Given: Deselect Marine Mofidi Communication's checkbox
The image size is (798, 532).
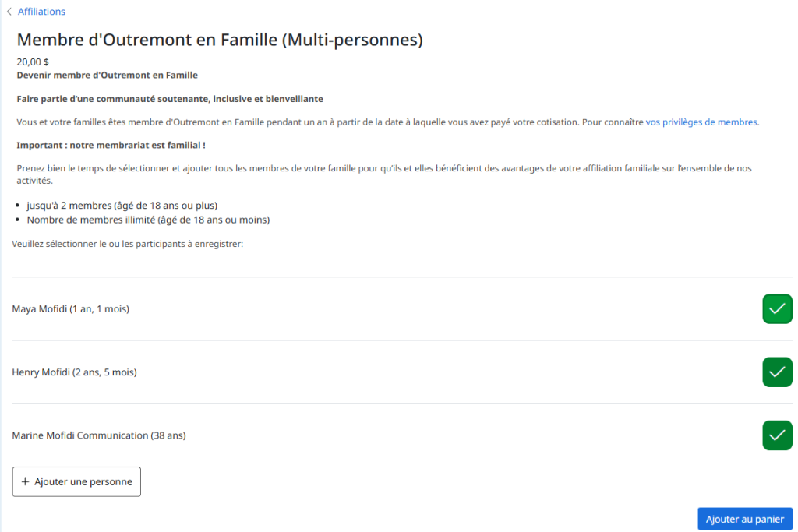Looking at the screenshot, I should [x=776, y=435].
